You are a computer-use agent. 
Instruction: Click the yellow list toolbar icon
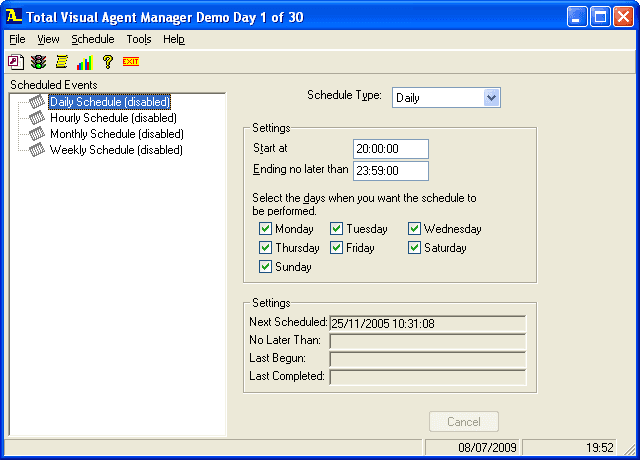pos(62,62)
